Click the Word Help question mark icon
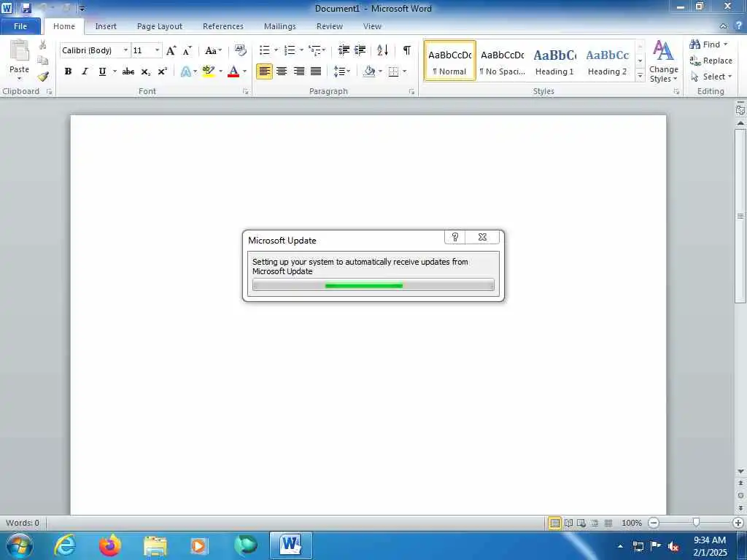This screenshot has width=747, height=560. [x=738, y=26]
